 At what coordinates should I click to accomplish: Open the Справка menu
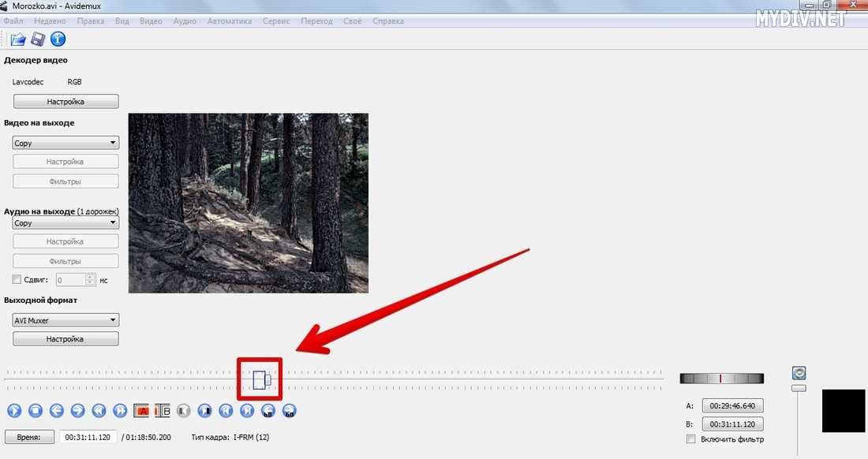(x=388, y=21)
